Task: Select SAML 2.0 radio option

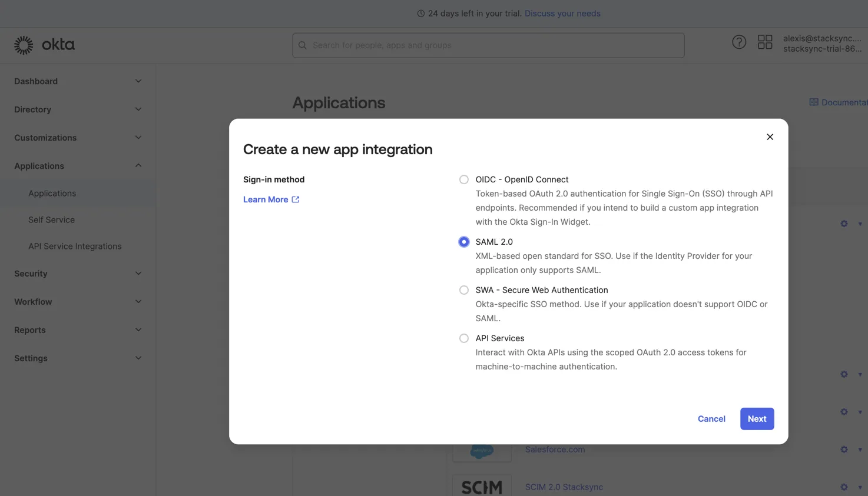Action: [464, 242]
